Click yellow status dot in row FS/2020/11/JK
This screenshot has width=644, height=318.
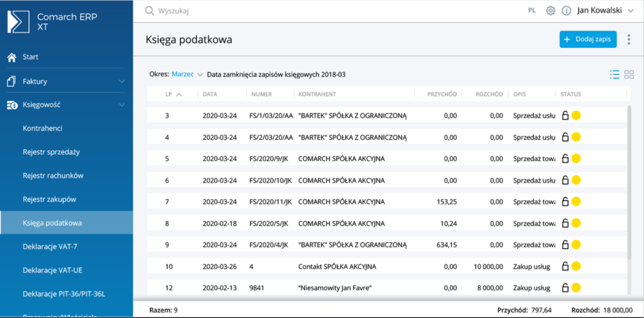[576, 202]
